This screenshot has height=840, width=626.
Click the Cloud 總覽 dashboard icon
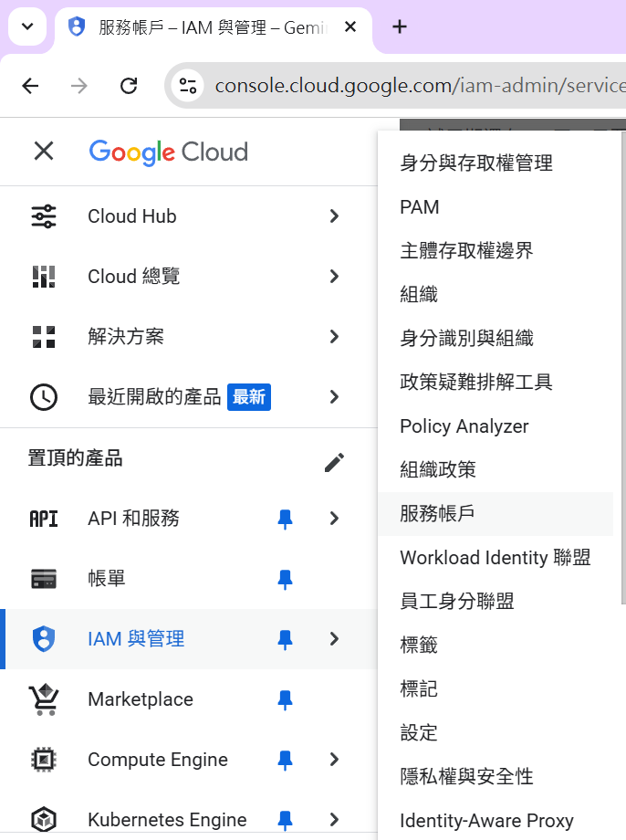coord(44,277)
